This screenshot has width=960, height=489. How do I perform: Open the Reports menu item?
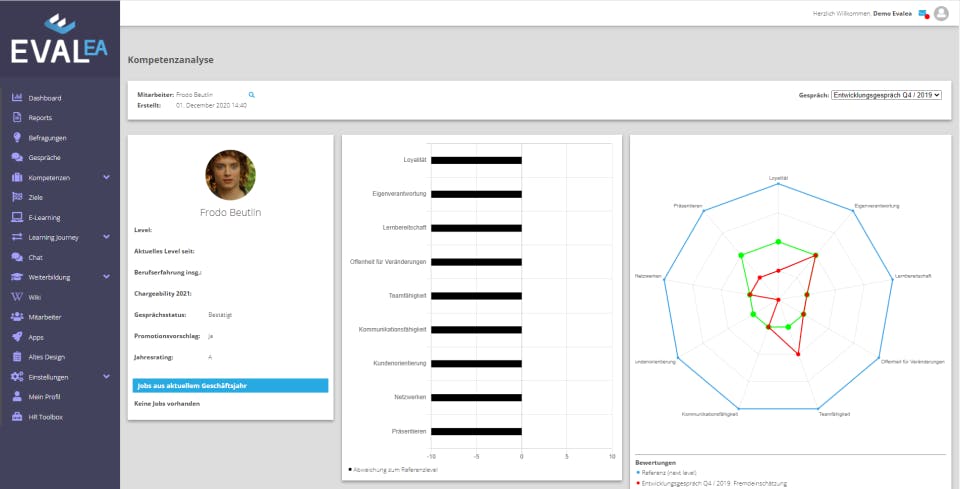[x=40, y=118]
